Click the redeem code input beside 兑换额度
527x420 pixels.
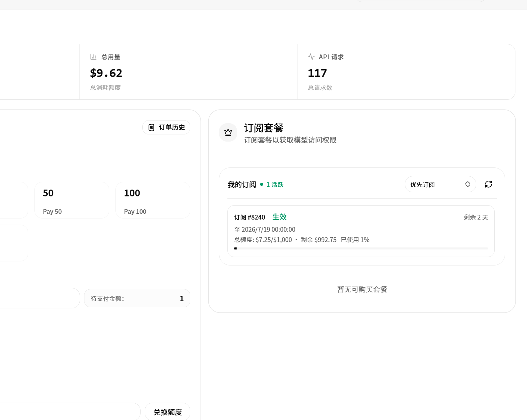tap(69, 412)
